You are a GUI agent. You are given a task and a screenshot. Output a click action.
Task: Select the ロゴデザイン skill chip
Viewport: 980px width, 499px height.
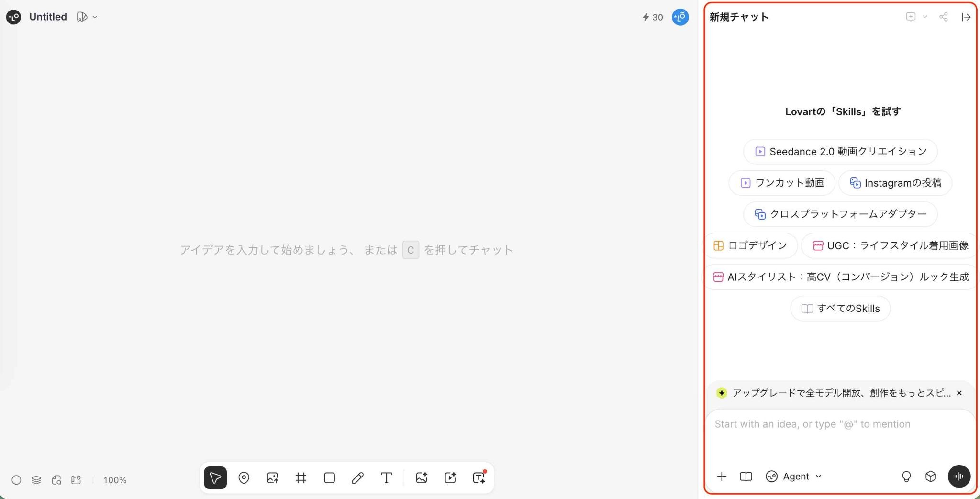[x=750, y=246]
